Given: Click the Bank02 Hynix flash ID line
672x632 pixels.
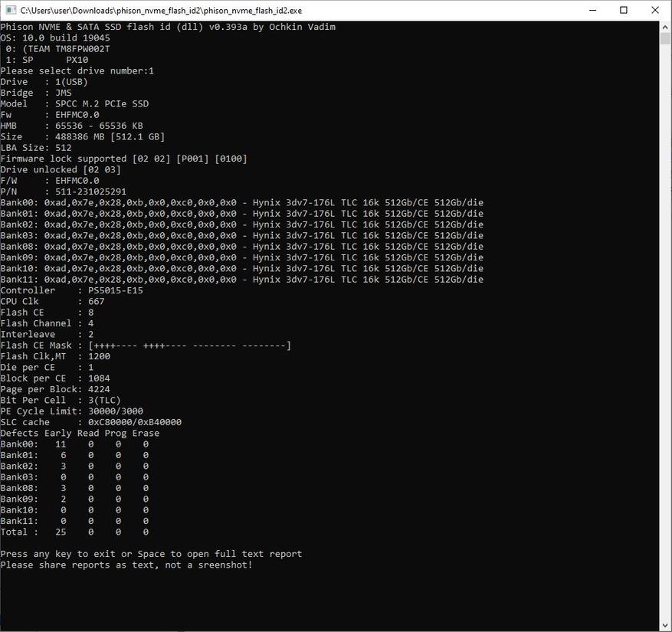Looking at the screenshot, I should click(x=242, y=224).
